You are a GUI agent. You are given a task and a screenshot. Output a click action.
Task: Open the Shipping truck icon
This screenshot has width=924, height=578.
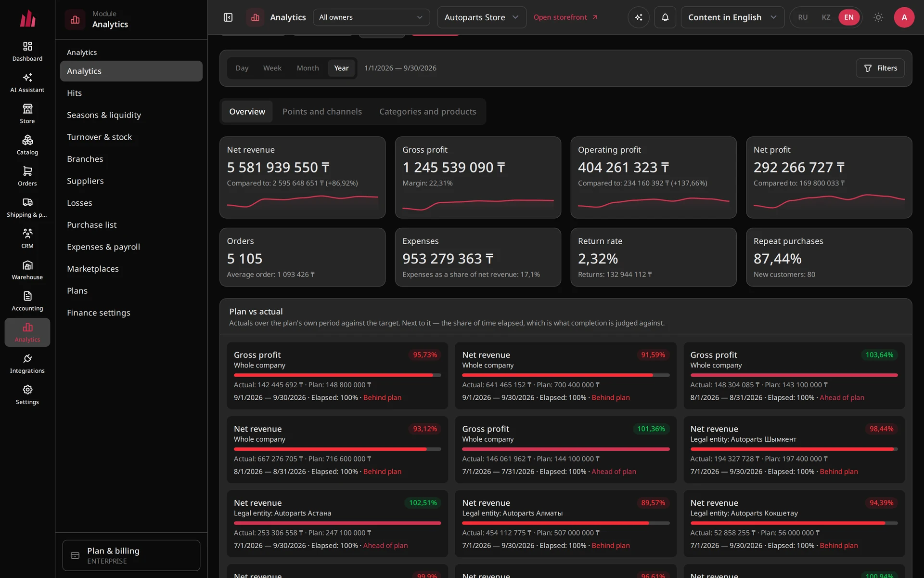pos(27,202)
